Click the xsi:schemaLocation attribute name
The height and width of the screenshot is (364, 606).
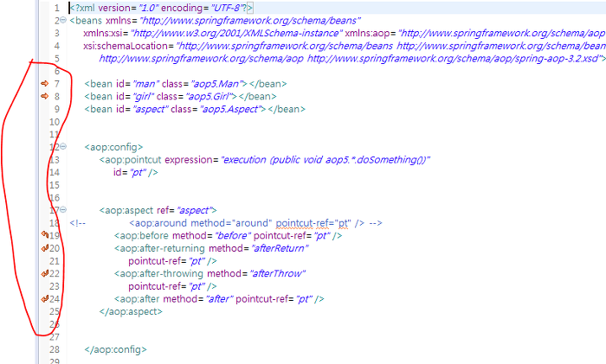pos(126,46)
